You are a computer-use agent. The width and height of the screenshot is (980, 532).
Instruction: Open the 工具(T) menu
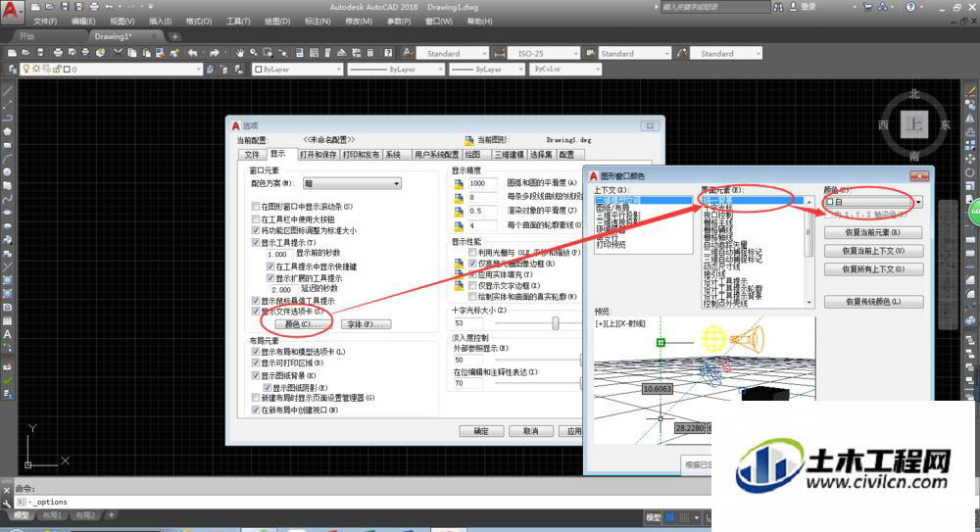pyautogui.click(x=238, y=22)
